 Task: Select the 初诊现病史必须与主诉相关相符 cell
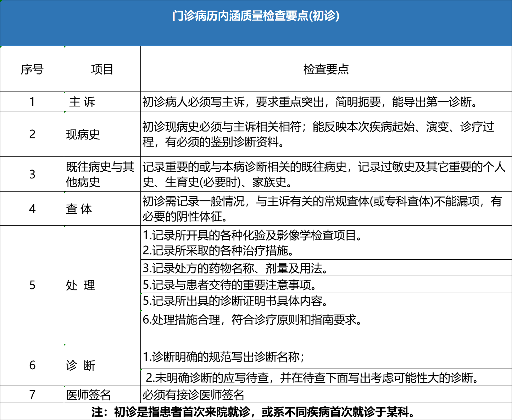coord(319,134)
